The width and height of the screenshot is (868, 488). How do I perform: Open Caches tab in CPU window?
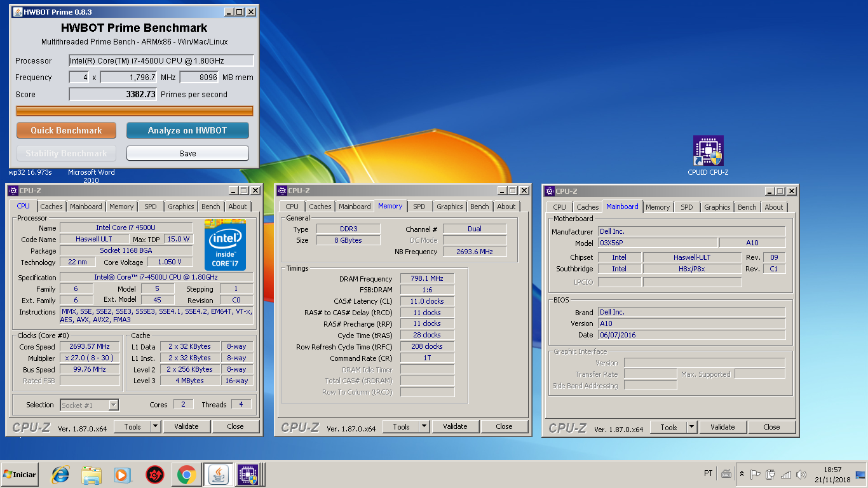[51, 207]
